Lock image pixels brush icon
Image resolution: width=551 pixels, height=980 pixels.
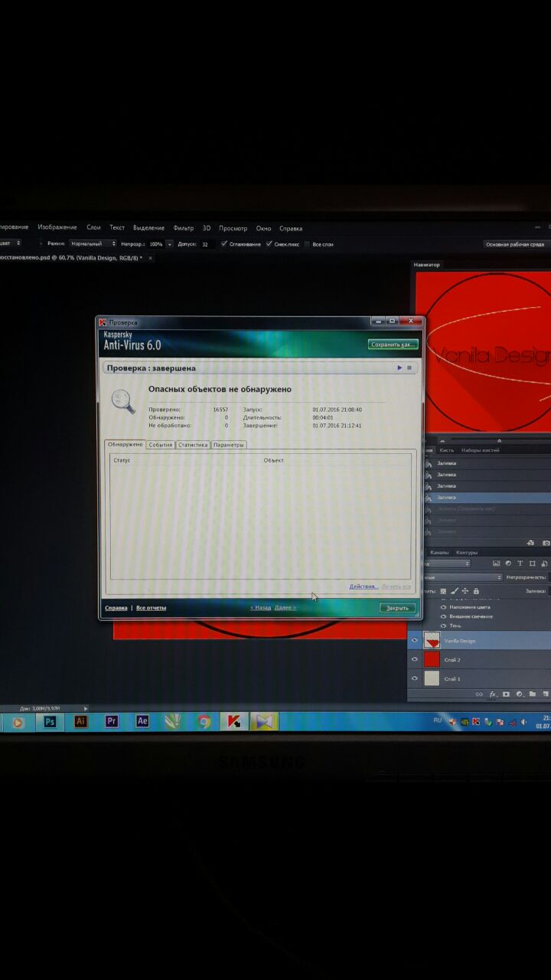pos(454,591)
